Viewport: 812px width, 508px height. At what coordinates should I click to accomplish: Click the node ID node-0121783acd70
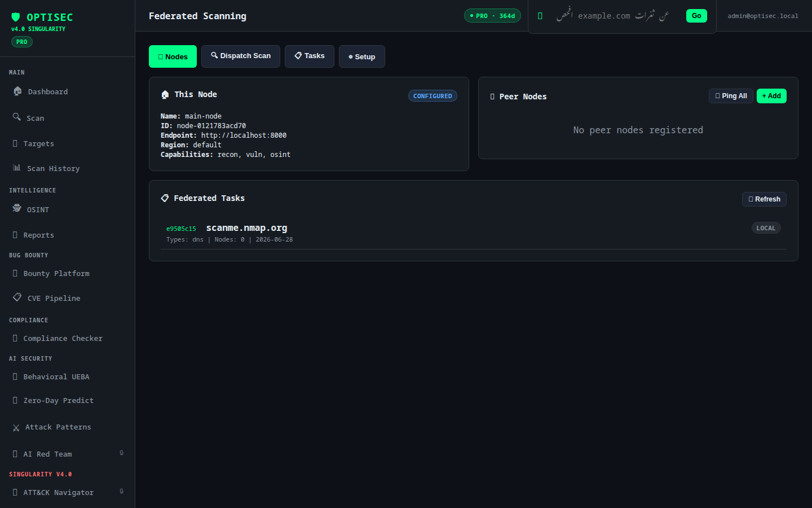pos(211,126)
